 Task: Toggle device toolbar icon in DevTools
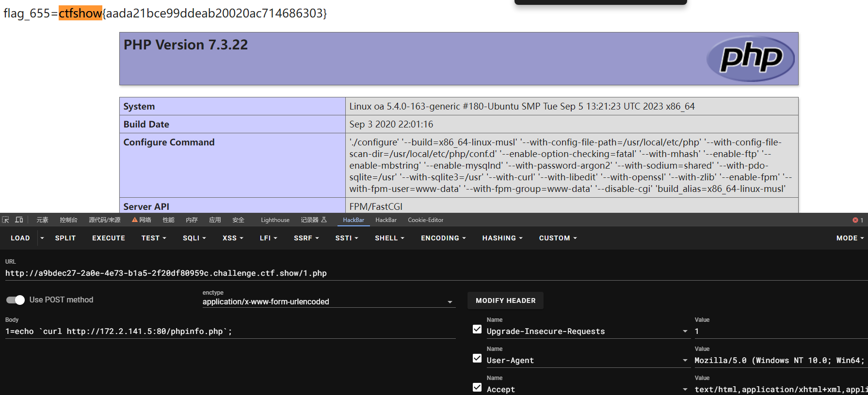19,220
